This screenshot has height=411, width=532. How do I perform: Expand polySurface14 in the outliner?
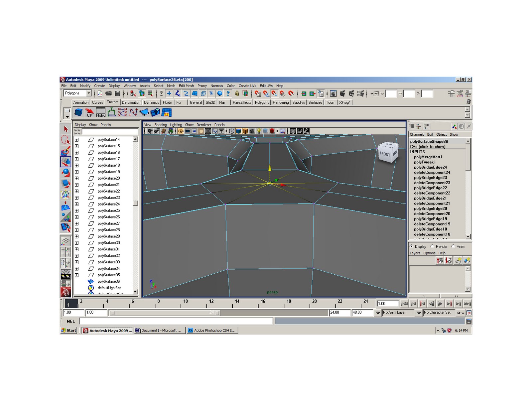point(76,140)
